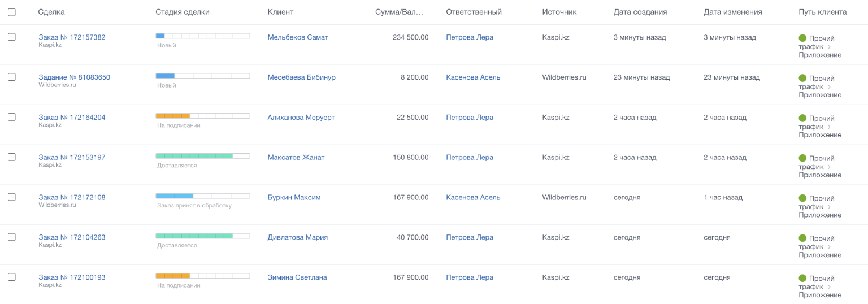The width and height of the screenshot is (868, 304).
Task: Tick checkbox next to Заказ № 172153197
Action: click(x=12, y=157)
